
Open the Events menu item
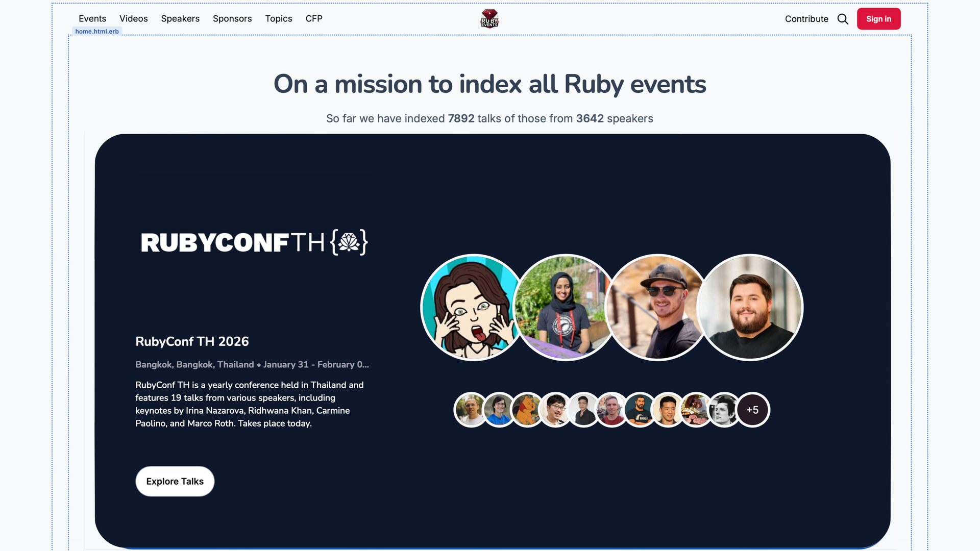[92, 18]
